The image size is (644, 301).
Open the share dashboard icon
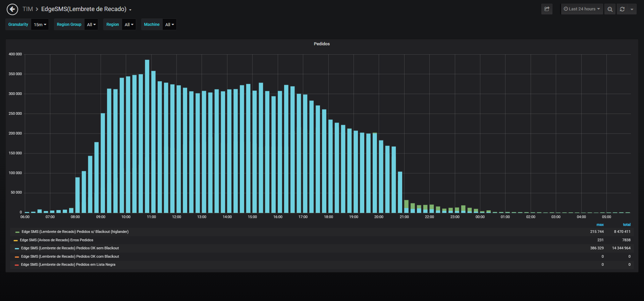tap(547, 9)
